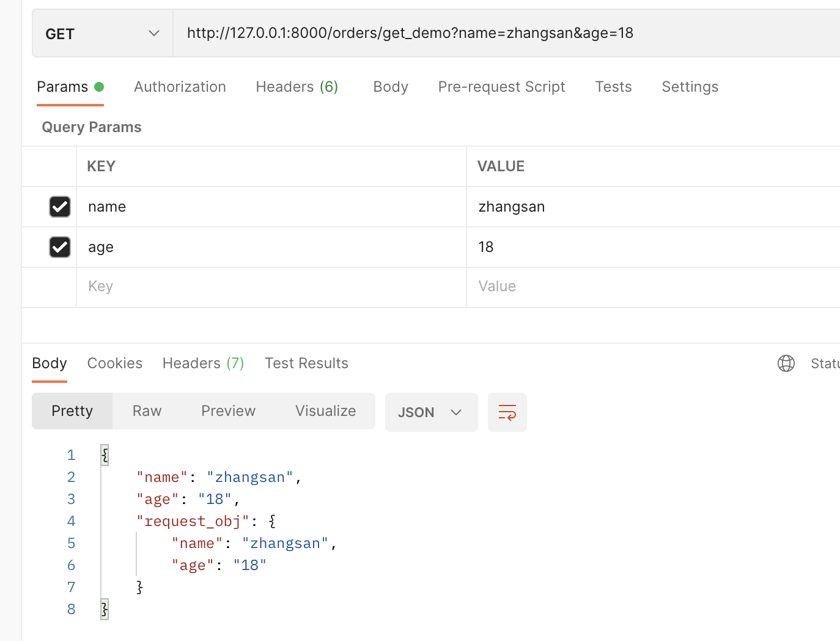Uncheck the name query parameter

click(x=59, y=207)
